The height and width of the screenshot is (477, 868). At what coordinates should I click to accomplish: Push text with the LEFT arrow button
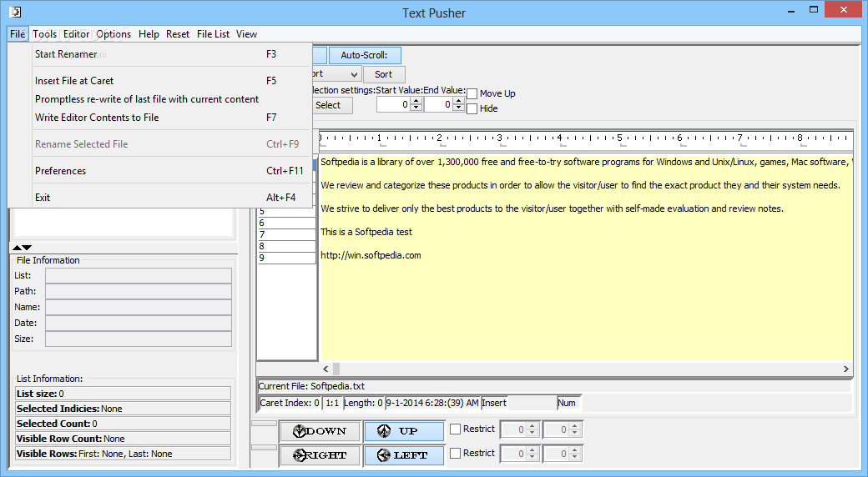404,455
